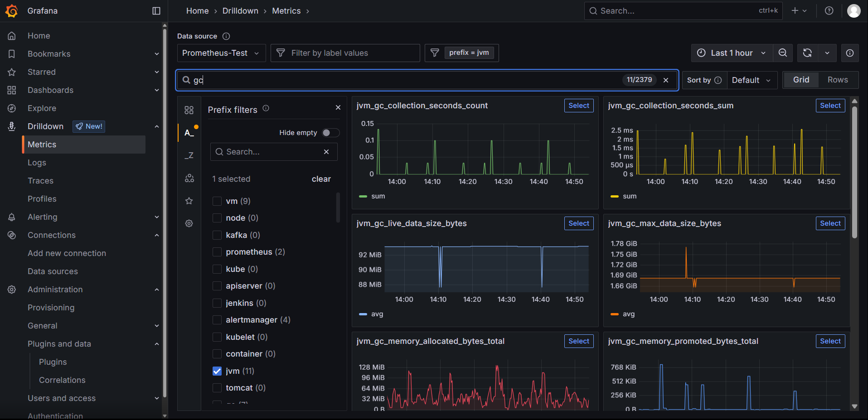Image resolution: width=868 pixels, height=420 pixels.
Task: Click the Sort by info icon
Action: (718, 80)
